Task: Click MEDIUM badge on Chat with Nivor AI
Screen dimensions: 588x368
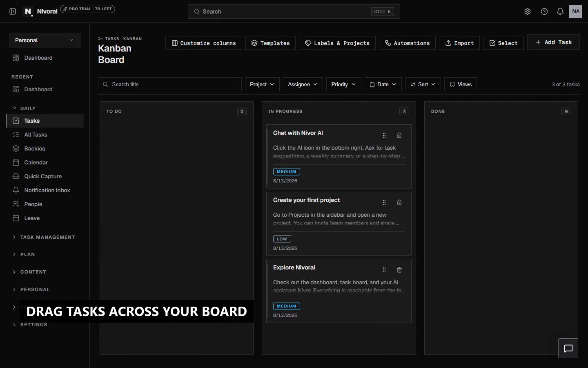Action: pos(286,172)
